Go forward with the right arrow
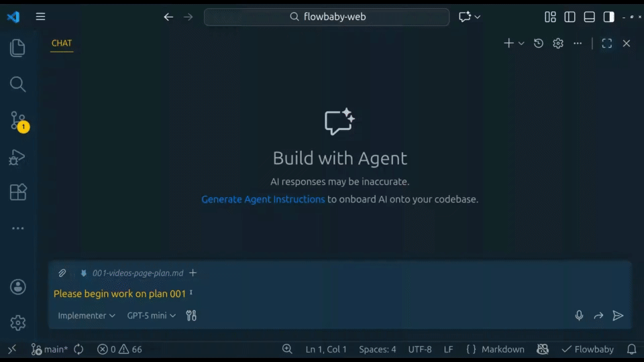This screenshot has width=644, height=362. coord(188,17)
